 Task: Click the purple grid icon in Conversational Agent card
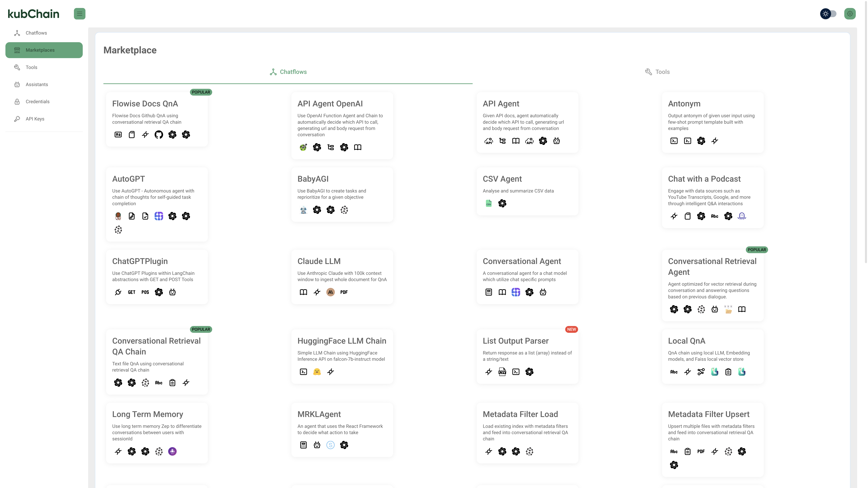click(x=516, y=292)
